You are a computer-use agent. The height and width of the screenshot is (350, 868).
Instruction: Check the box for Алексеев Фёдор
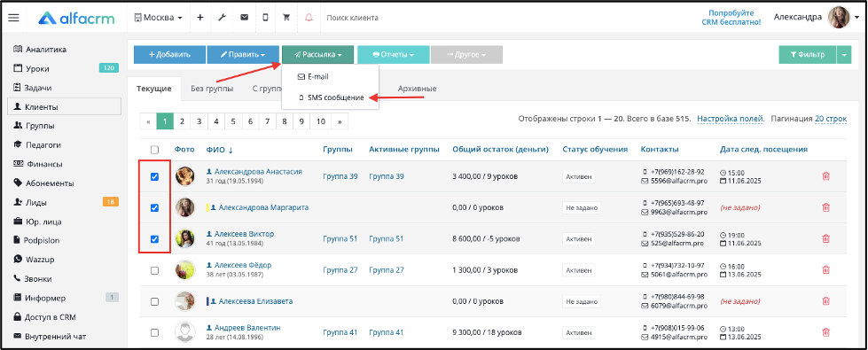154,270
